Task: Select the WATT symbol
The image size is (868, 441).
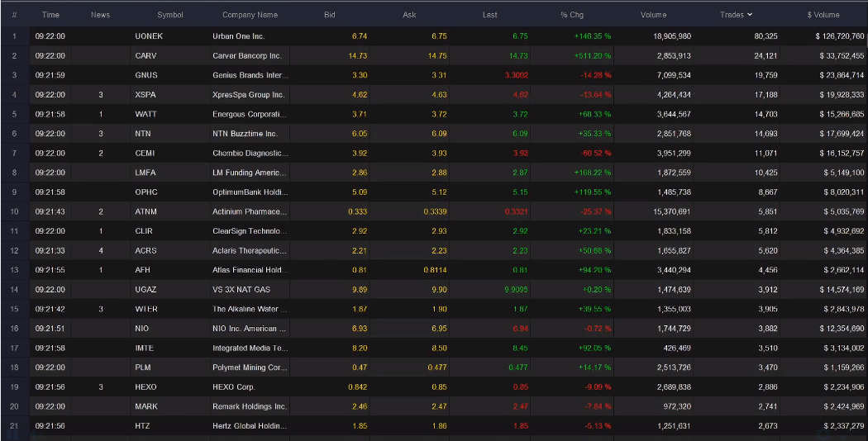Action: (145, 114)
